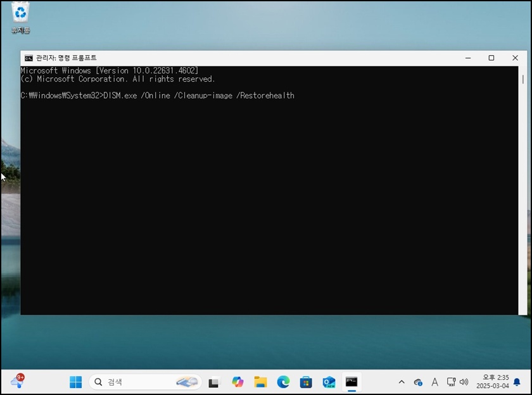Click the Microsoft Windows version line
The height and width of the screenshot is (395, 532).
point(109,70)
